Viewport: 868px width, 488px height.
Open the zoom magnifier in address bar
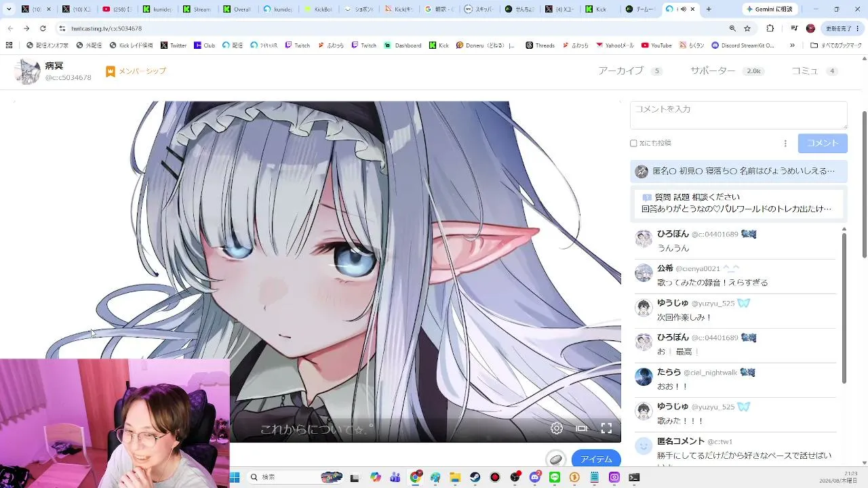click(732, 28)
